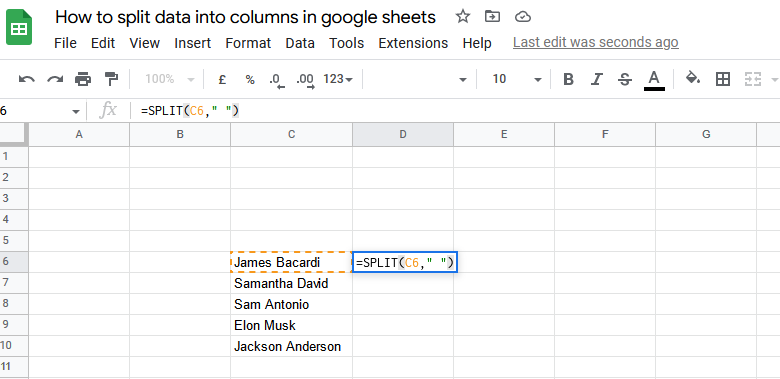Select column D header
Viewport: 780px width, 379px height.
point(403,134)
